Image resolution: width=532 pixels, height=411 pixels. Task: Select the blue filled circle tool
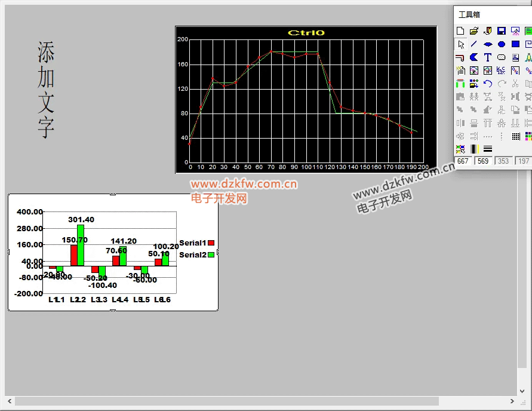[x=502, y=44]
